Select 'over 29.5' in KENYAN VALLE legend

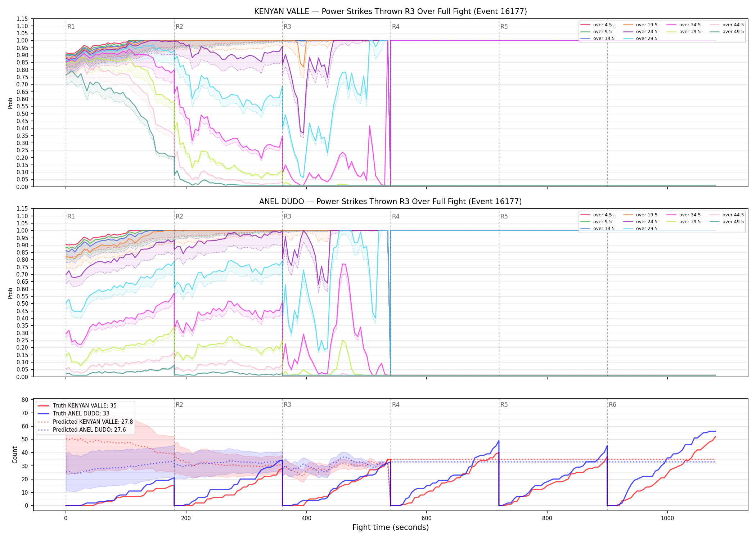tap(640, 39)
